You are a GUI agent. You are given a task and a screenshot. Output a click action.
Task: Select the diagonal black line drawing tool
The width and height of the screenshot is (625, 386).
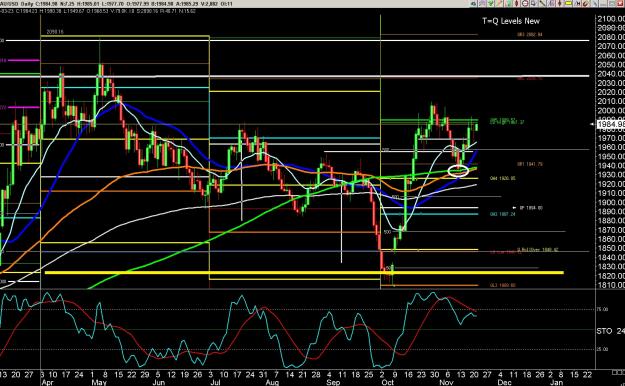[x=542, y=4]
